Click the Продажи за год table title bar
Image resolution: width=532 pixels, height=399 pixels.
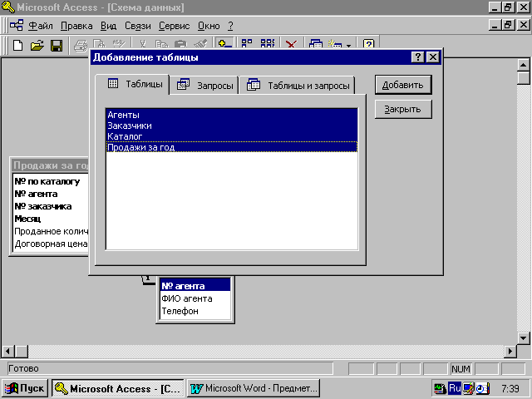(x=50, y=165)
